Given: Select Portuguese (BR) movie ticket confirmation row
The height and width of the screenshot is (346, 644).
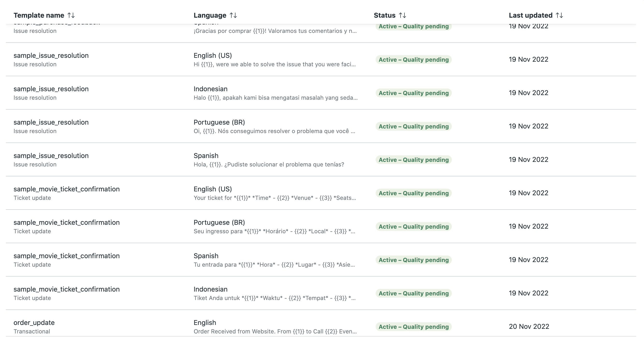Looking at the screenshot, I should coord(321,226).
